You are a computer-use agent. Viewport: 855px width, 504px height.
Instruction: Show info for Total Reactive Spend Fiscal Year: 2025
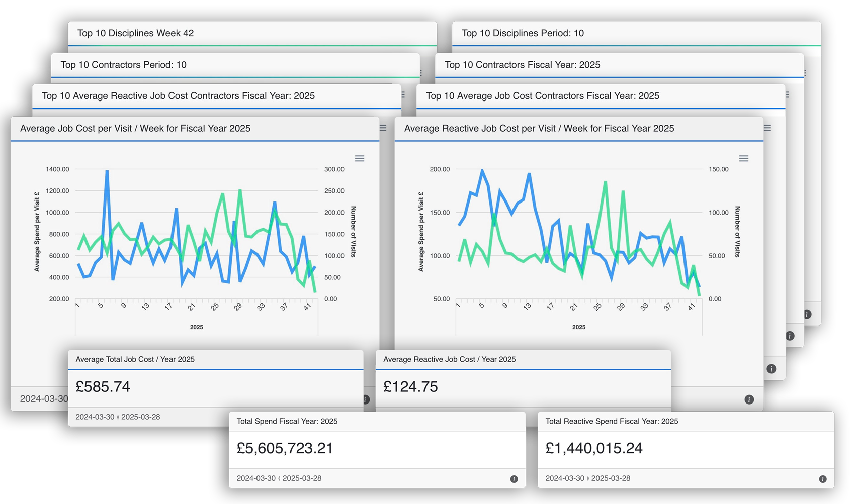coord(822,479)
